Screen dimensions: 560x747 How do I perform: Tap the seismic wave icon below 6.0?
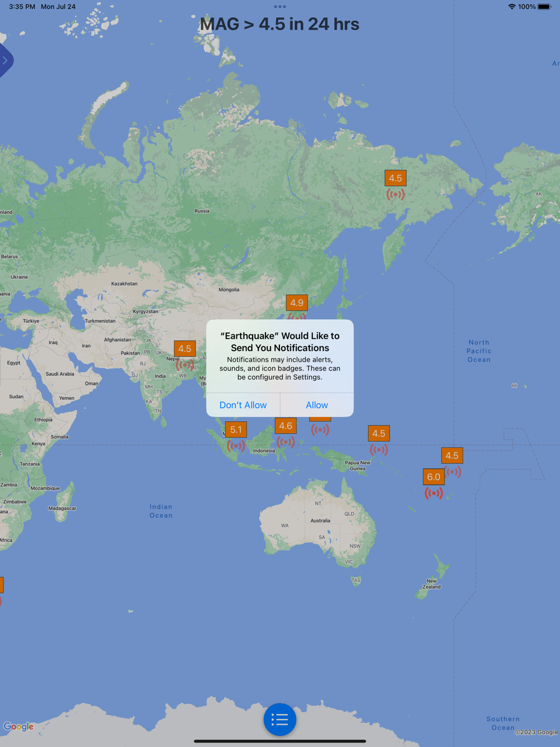(x=434, y=493)
